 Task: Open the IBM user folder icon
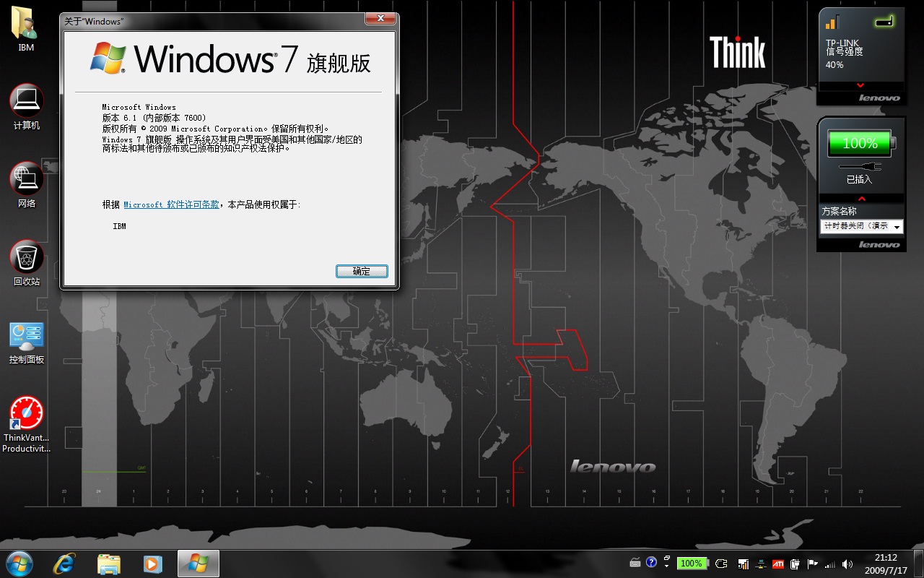(26, 22)
